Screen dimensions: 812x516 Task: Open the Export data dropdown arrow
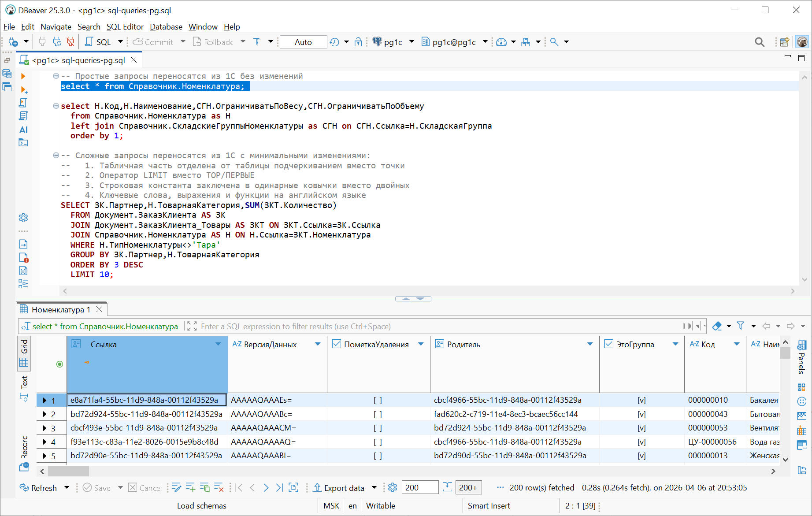[374, 487]
